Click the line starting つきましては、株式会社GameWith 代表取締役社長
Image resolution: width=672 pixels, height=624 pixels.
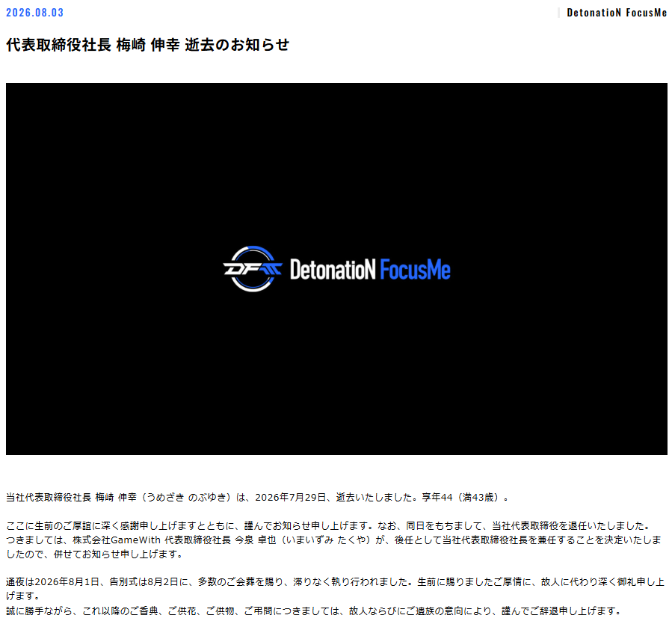pyautogui.click(x=333, y=540)
